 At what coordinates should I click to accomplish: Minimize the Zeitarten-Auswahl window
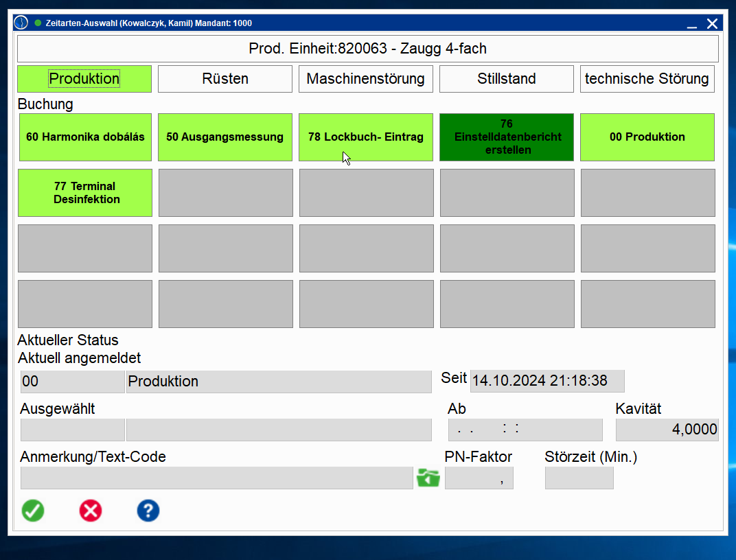pyautogui.click(x=691, y=24)
